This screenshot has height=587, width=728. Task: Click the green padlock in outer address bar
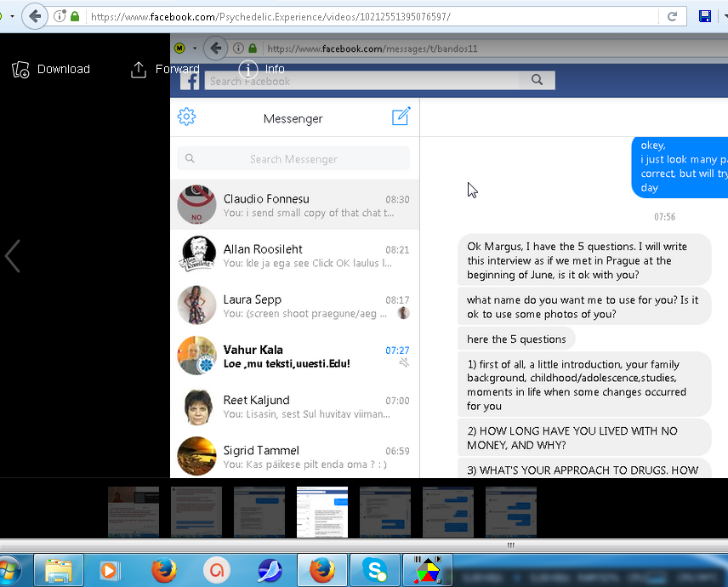[75, 16]
